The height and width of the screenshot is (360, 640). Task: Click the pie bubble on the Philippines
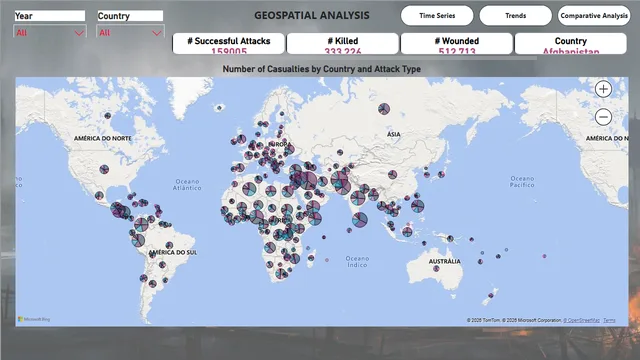point(418,206)
